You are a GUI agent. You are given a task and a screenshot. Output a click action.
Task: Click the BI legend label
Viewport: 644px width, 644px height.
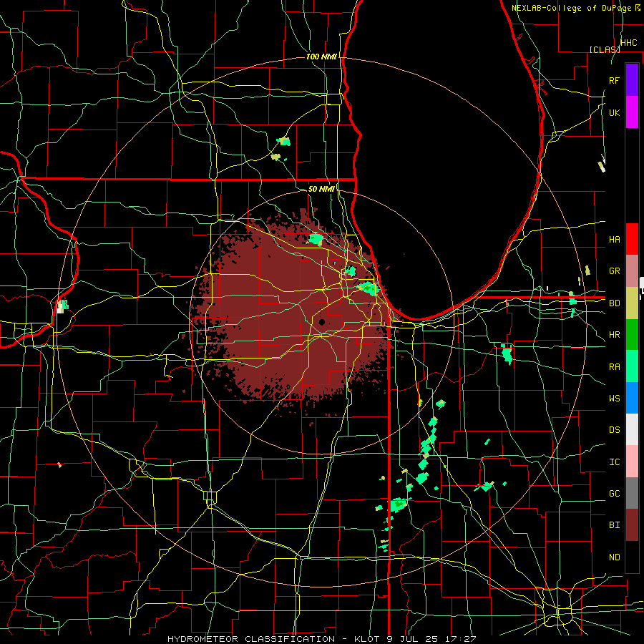(x=615, y=525)
